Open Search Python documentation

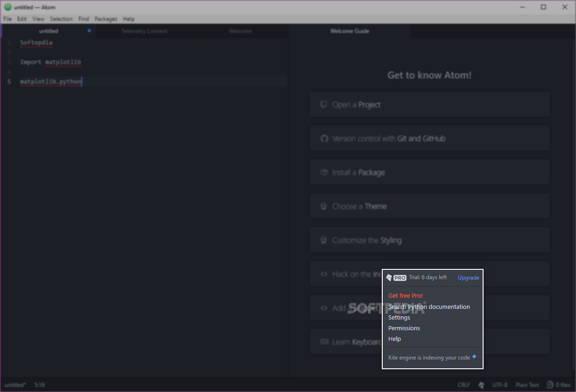[x=429, y=307]
